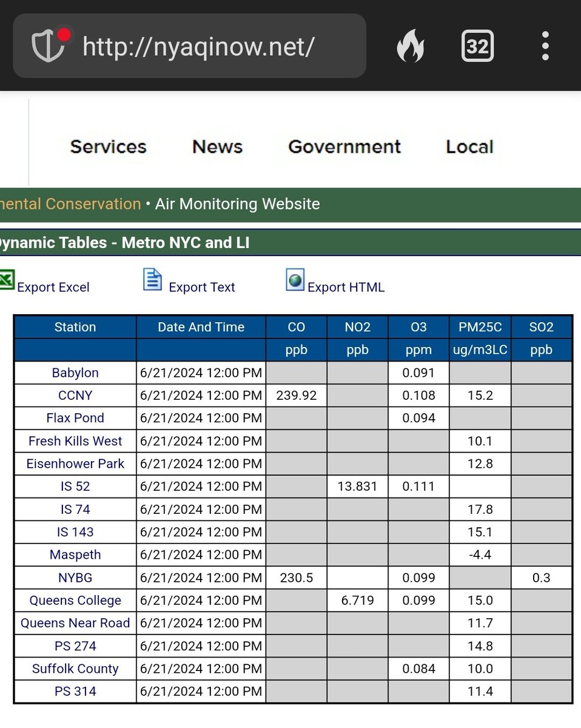This screenshot has height=728, width=581.
Task: Select the ug/m3LC units cell
Action: click(x=480, y=351)
